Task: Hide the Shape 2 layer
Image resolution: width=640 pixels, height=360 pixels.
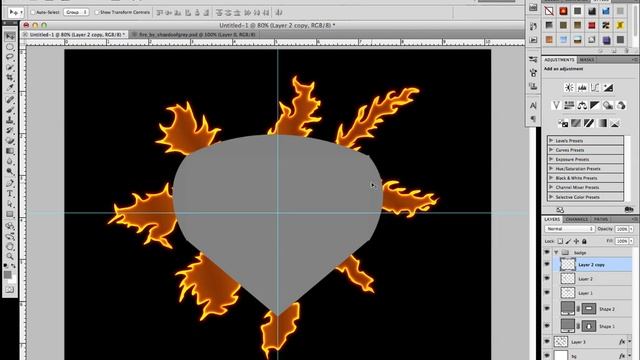Action: tap(547, 309)
